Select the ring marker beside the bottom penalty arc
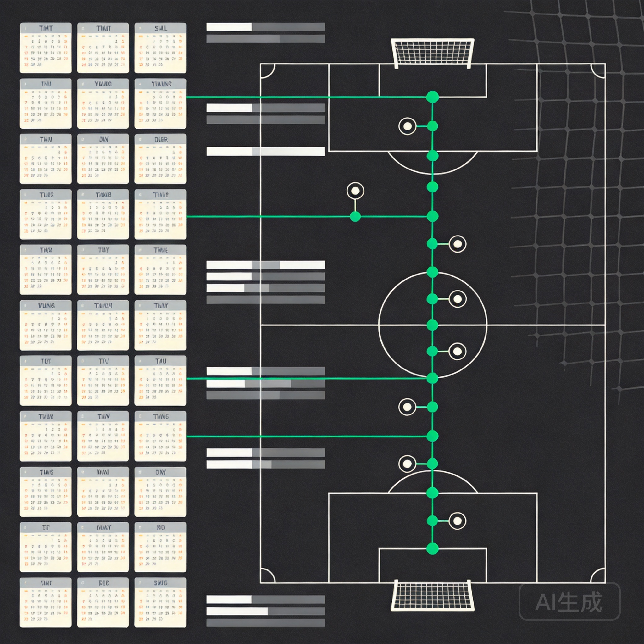The image size is (644, 644). [407, 464]
